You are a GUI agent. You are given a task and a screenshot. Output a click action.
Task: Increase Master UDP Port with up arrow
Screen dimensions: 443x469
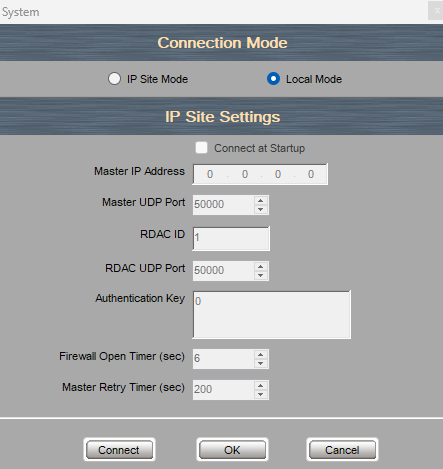(x=261, y=201)
